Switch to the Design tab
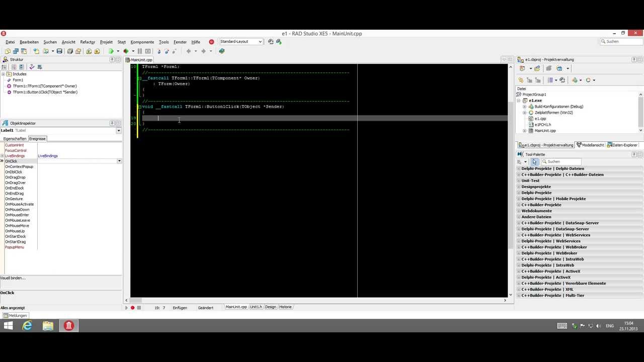This screenshot has width=644, height=362. coord(271,307)
